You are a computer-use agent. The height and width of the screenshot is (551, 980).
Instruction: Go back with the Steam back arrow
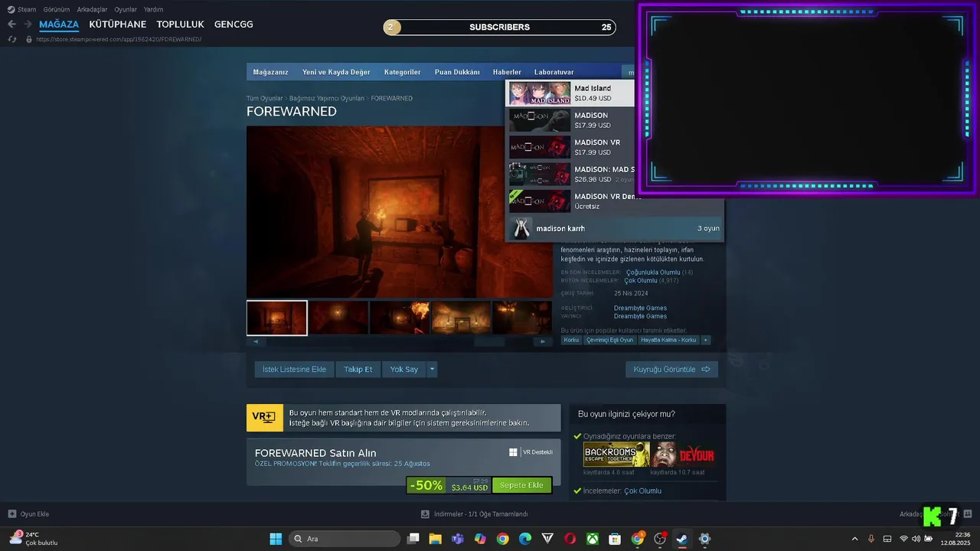tap(11, 24)
